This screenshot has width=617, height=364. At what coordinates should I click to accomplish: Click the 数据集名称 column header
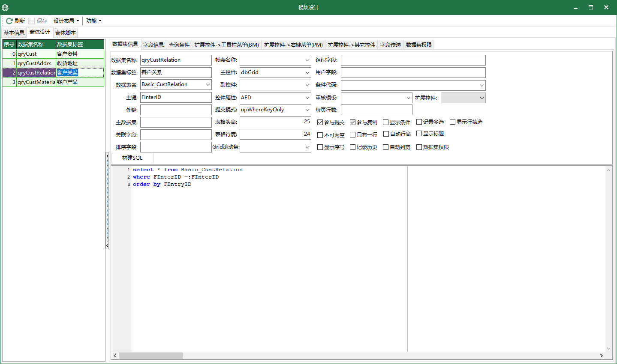point(36,45)
